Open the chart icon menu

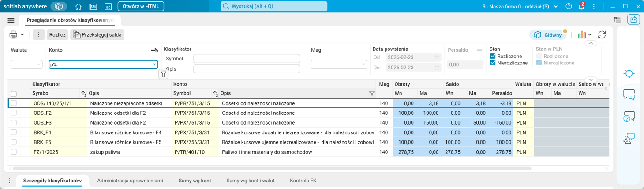(x=584, y=34)
